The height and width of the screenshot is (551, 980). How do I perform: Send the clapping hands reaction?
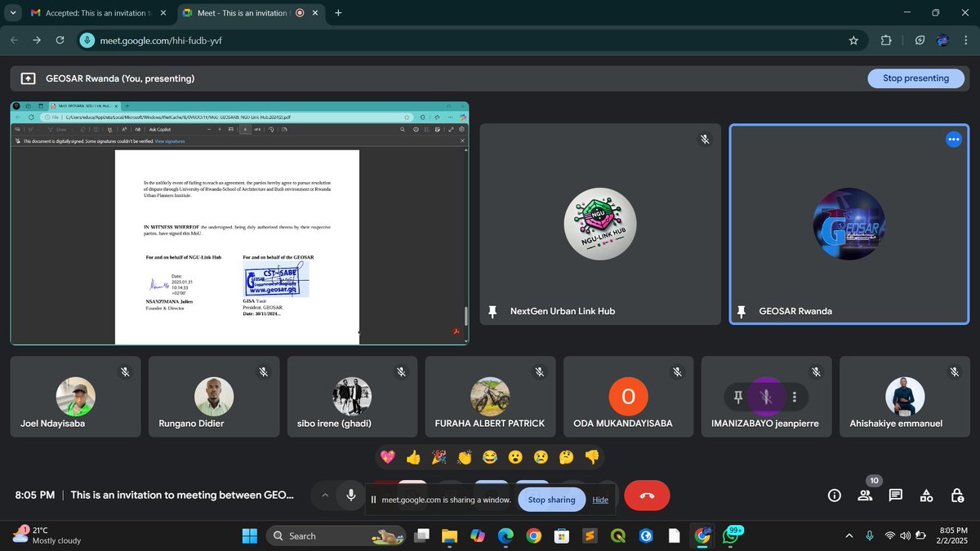465,457
